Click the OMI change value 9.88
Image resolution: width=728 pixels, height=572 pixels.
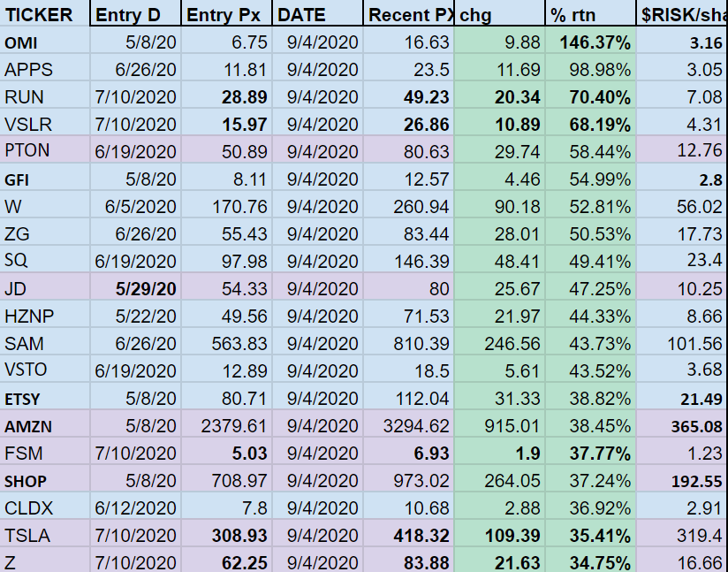(499, 40)
